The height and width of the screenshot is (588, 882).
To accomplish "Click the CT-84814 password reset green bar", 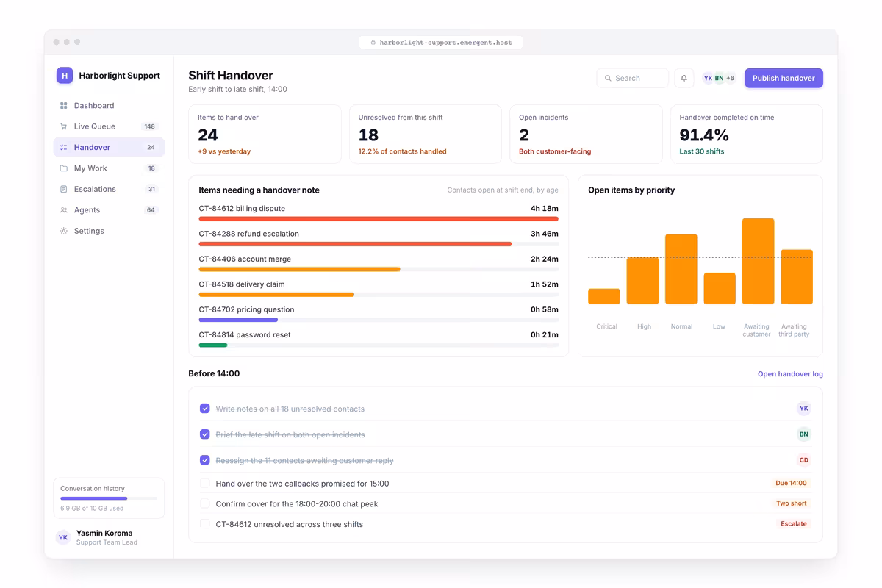I will (213, 345).
